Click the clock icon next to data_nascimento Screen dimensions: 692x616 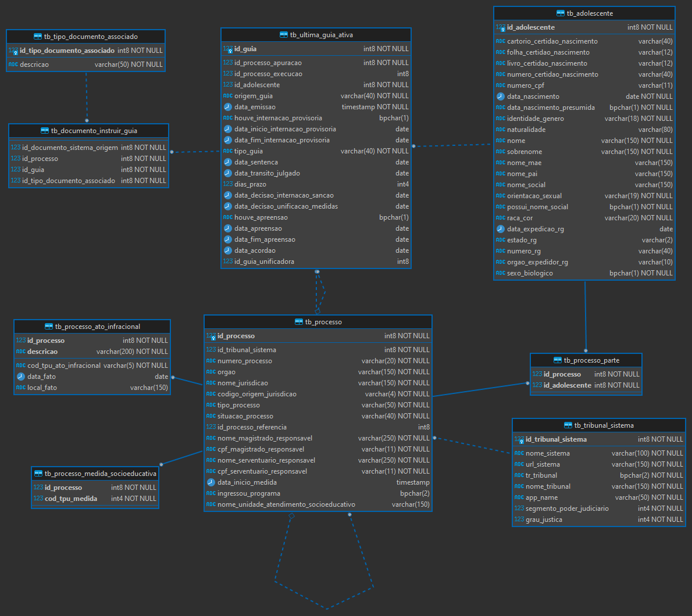point(501,96)
